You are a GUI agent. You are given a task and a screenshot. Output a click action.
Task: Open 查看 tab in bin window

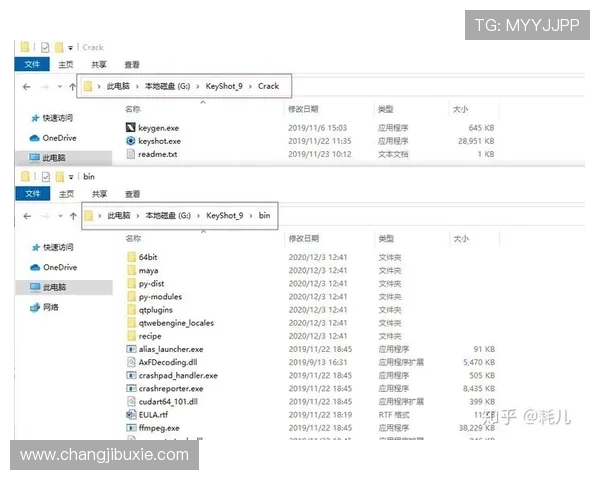click(133, 194)
